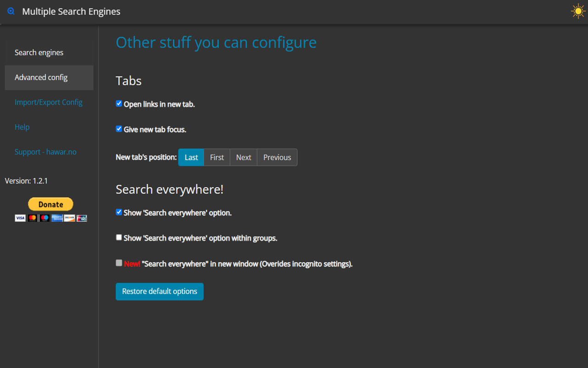Uncheck 'Show Search everywhere option'
Viewport: 588px width, 368px height.
pos(119,212)
